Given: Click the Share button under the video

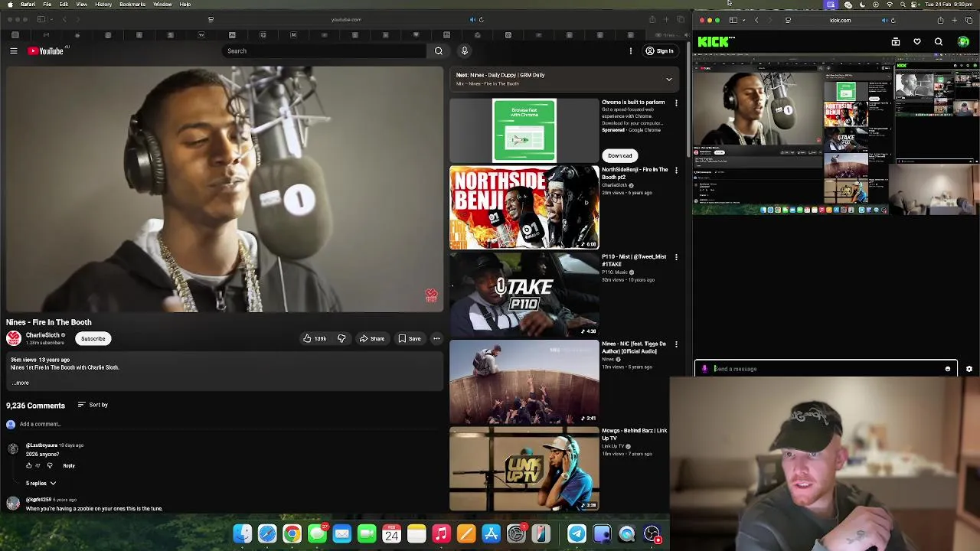Looking at the screenshot, I should [372, 338].
